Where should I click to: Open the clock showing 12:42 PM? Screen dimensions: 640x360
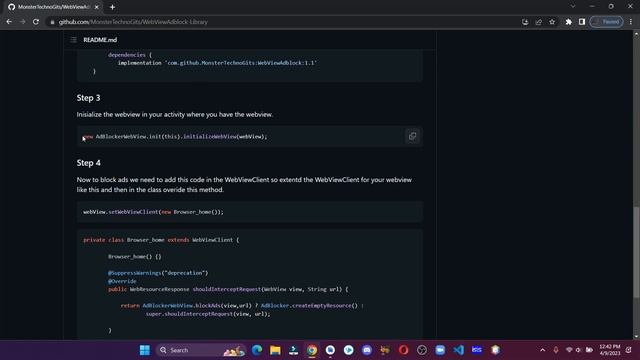[x=610, y=350]
